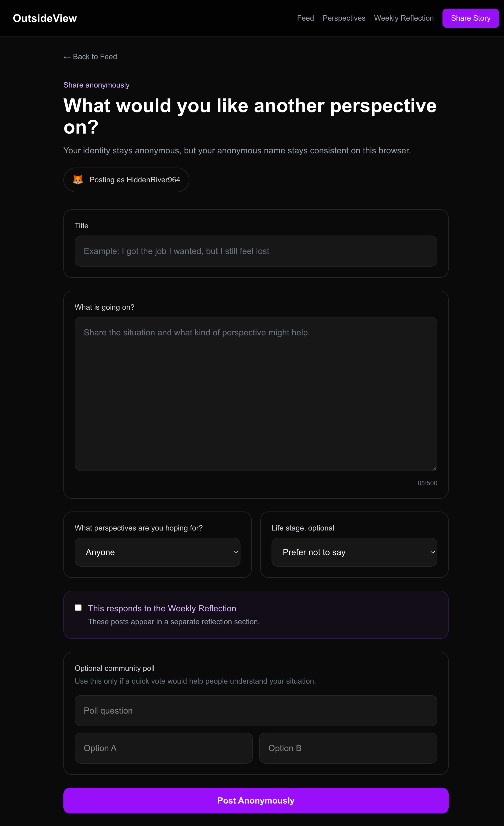Submit with Post Anonymously button
Viewport: 504px width, 826px height.
tap(256, 801)
